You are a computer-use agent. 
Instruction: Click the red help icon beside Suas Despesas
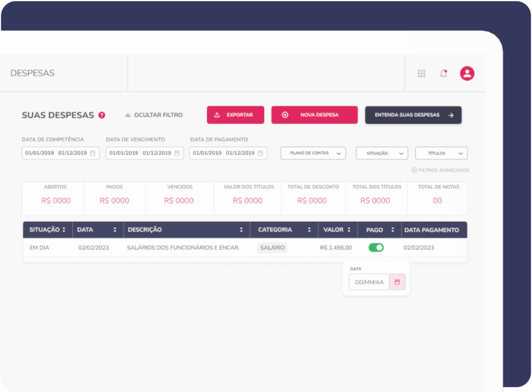coord(102,115)
